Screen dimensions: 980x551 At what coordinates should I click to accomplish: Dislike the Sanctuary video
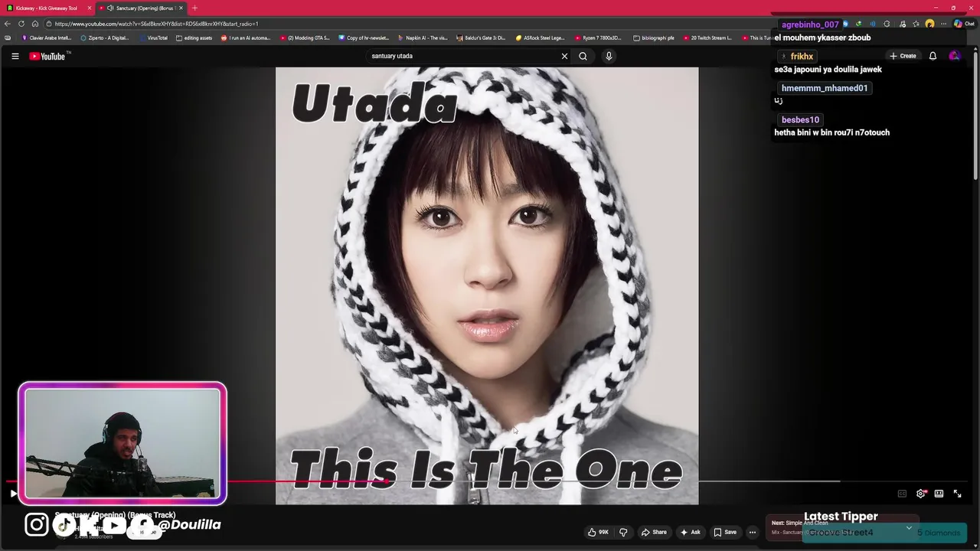coord(623,532)
